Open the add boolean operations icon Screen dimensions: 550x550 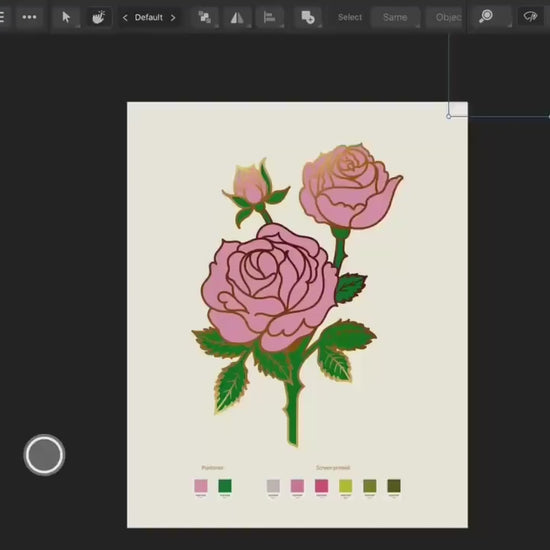pyautogui.click(x=308, y=17)
